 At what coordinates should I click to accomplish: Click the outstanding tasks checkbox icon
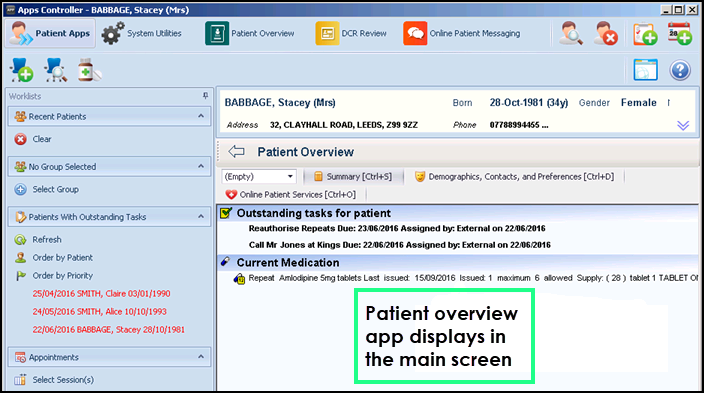pos(226,213)
